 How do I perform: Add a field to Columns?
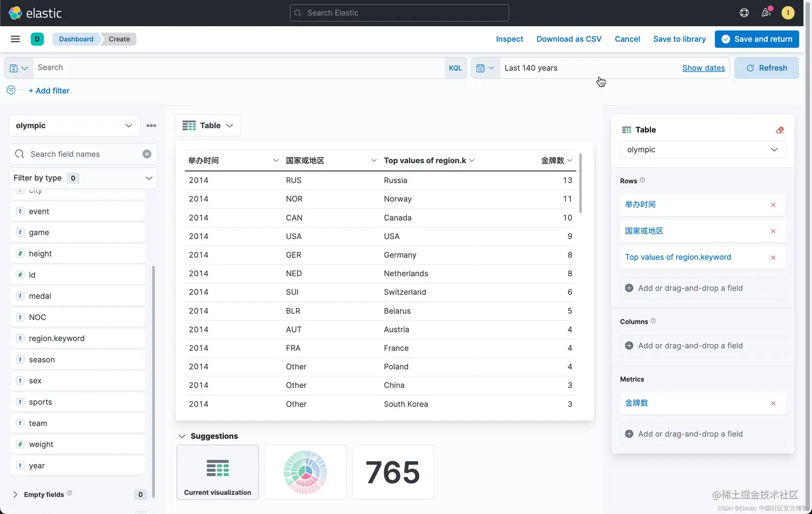pos(702,346)
